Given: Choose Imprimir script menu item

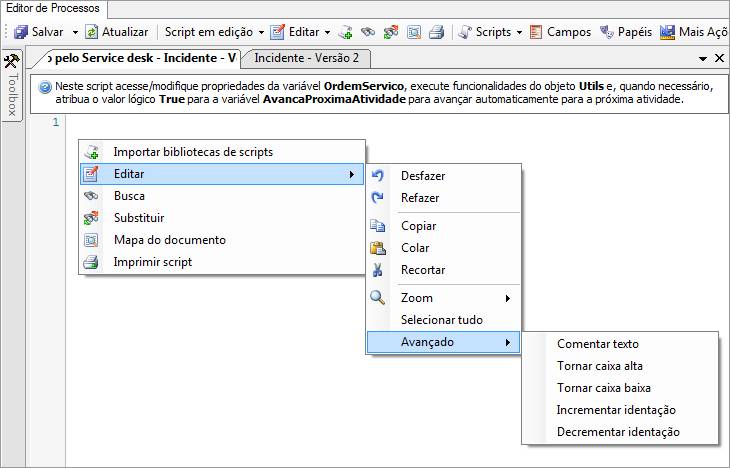Looking at the screenshot, I should (x=222, y=262).
